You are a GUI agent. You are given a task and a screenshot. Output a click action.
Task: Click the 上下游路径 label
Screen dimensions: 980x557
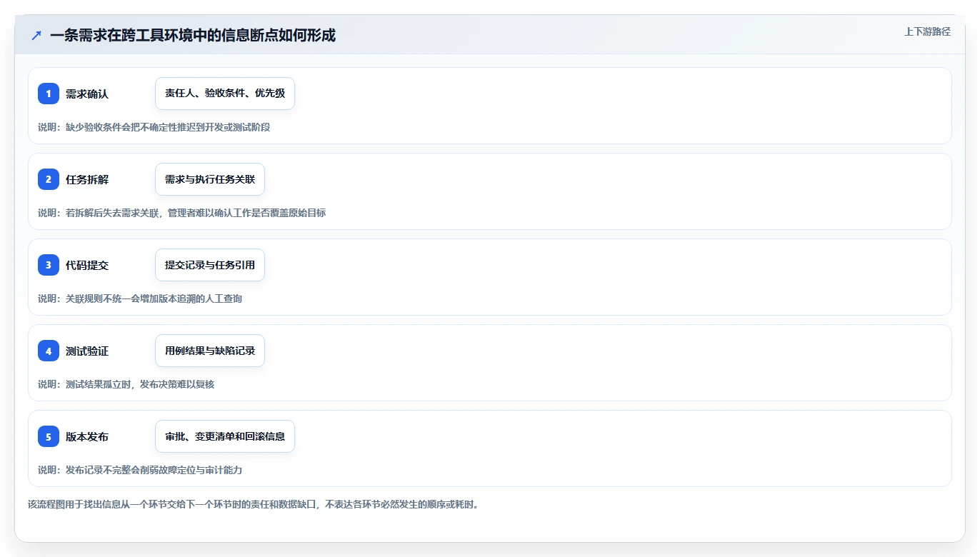(x=927, y=31)
